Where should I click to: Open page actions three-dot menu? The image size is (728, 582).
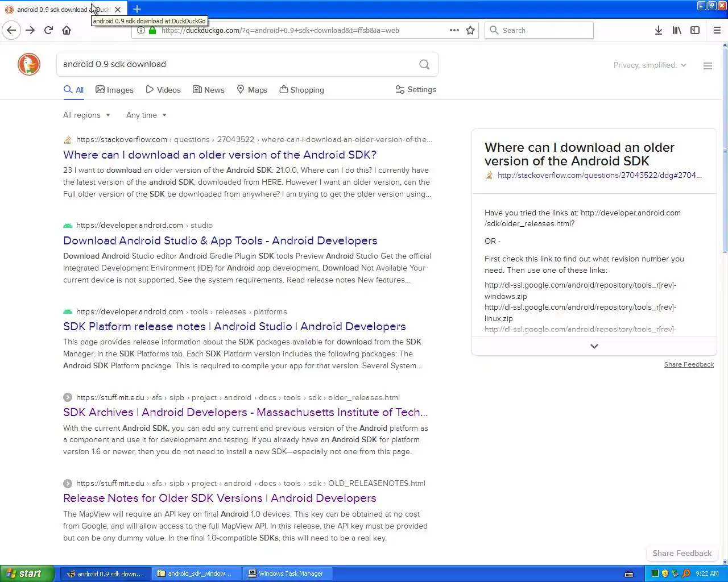[454, 30]
